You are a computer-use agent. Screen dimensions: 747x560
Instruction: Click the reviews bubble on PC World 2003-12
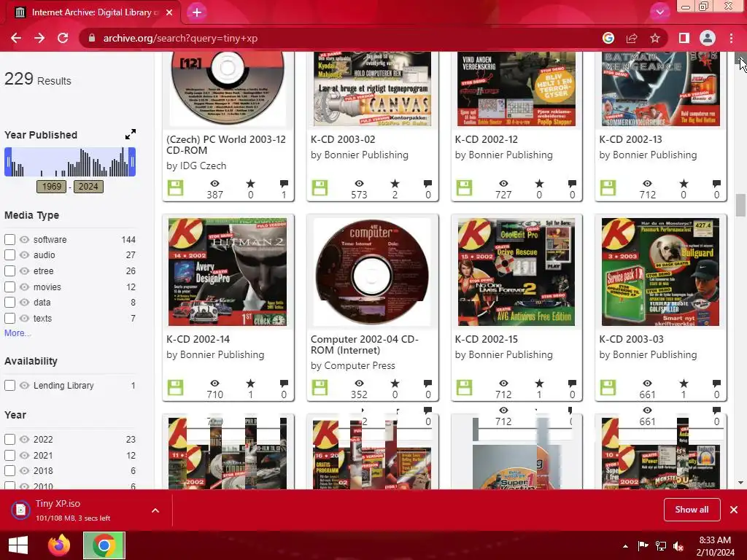[x=284, y=183]
